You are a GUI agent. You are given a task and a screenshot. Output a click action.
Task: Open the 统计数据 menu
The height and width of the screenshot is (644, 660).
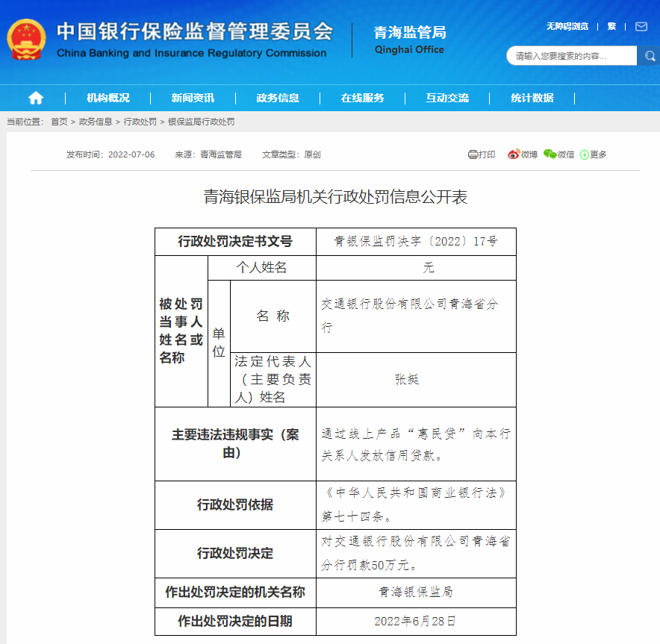coord(532,98)
